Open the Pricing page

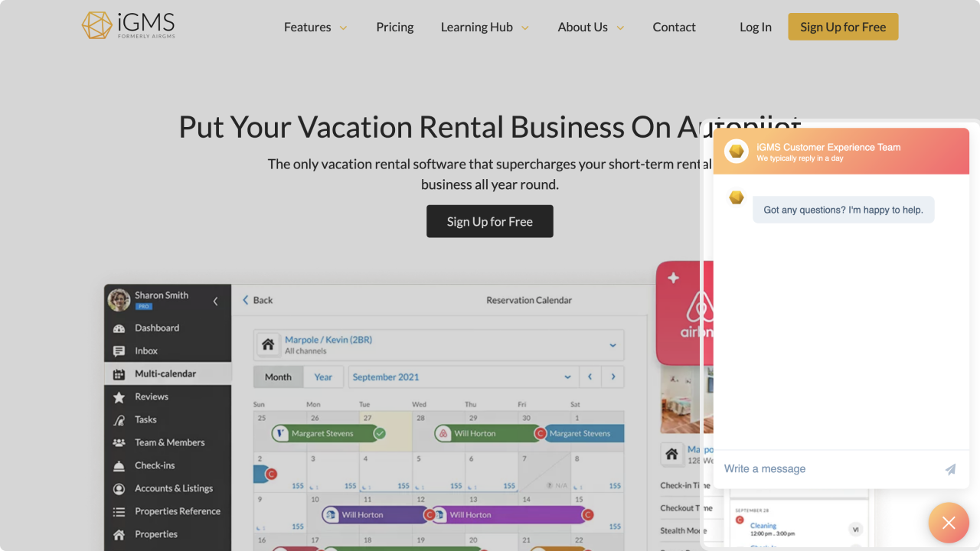(x=395, y=27)
